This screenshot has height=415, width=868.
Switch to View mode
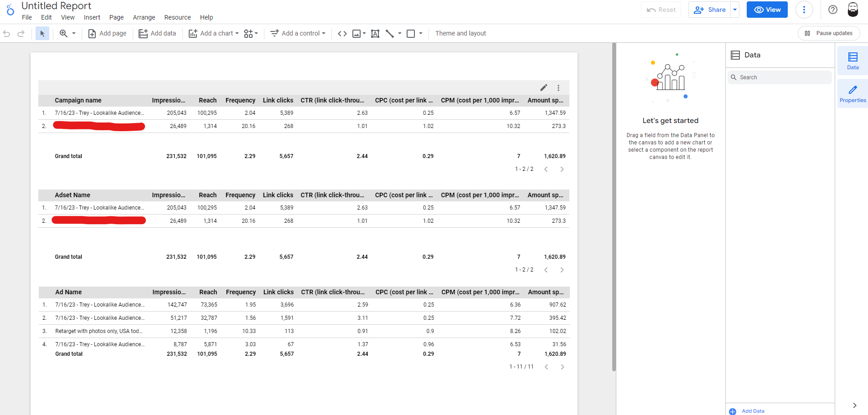767,10
